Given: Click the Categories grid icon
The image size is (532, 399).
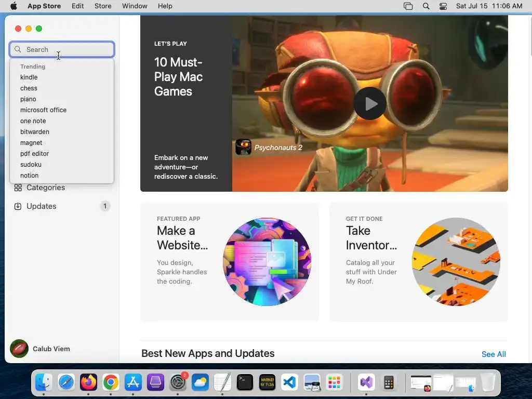Looking at the screenshot, I should click(x=18, y=188).
